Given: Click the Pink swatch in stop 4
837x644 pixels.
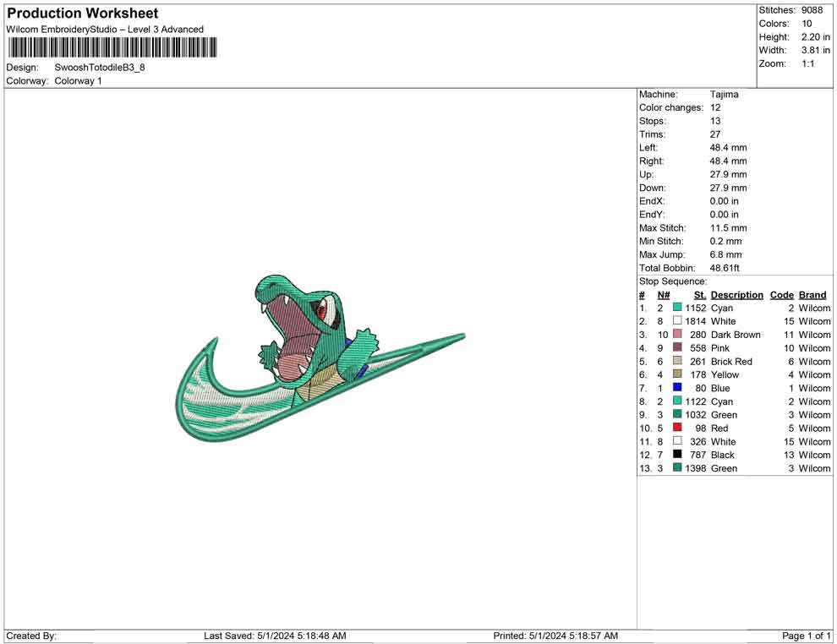Looking at the screenshot, I should point(677,347).
